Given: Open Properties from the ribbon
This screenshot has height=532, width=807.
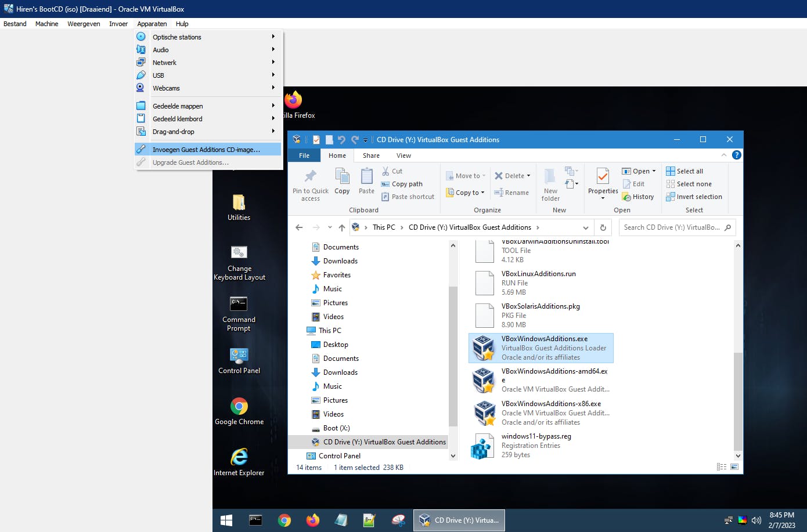Looking at the screenshot, I should pos(603,177).
